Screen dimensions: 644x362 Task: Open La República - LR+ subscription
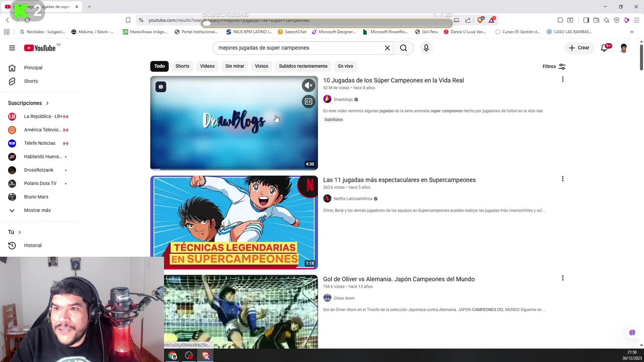pyautogui.click(x=38, y=117)
